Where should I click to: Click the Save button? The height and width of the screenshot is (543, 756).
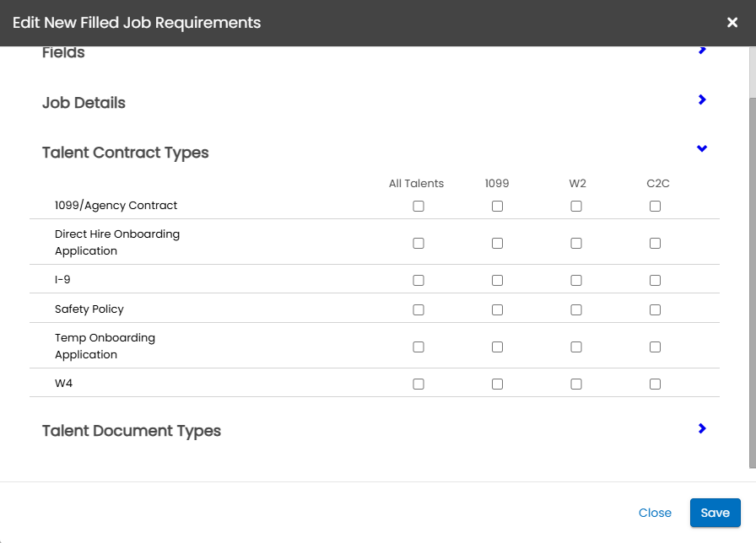715,513
